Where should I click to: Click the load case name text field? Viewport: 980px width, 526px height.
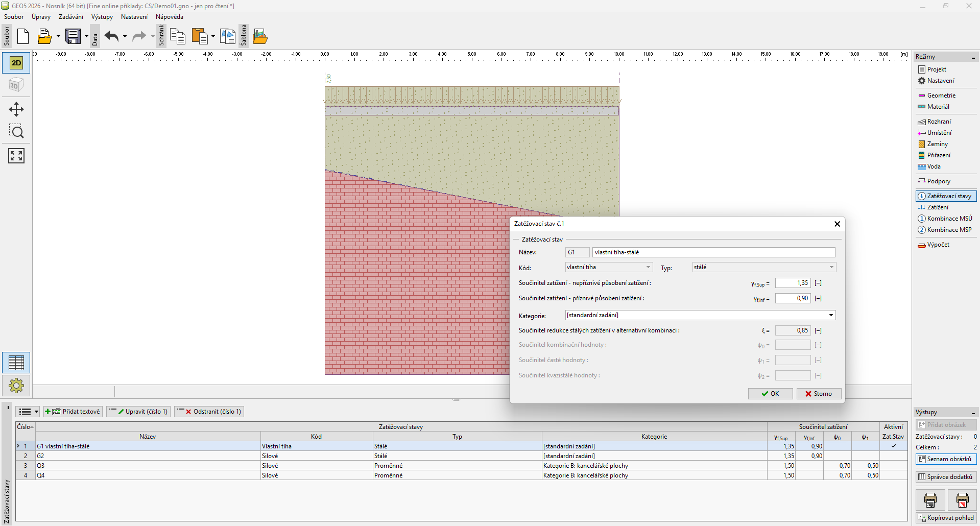click(x=713, y=252)
